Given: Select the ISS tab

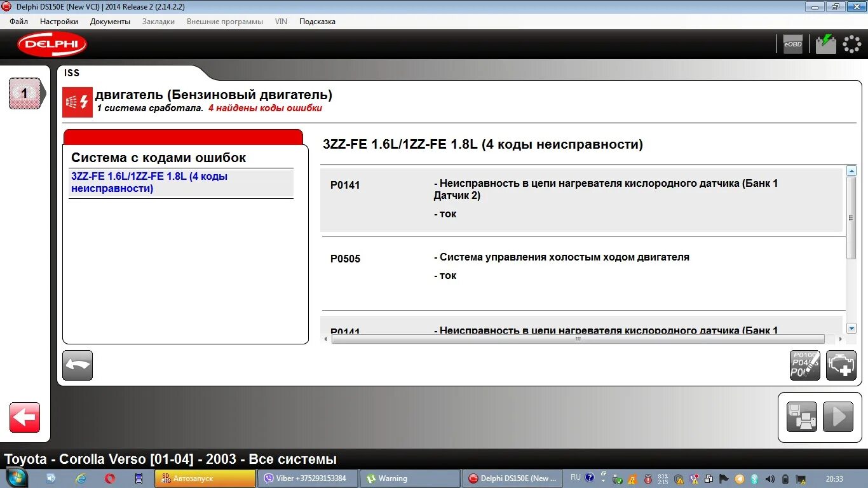Looking at the screenshot, I should click(x=72, y=73).
